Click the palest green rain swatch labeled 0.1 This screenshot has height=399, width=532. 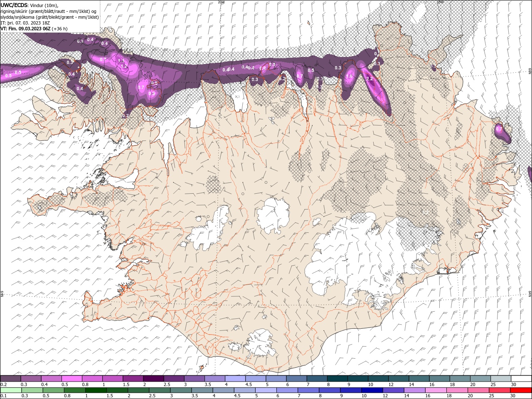tap(11, 390)
